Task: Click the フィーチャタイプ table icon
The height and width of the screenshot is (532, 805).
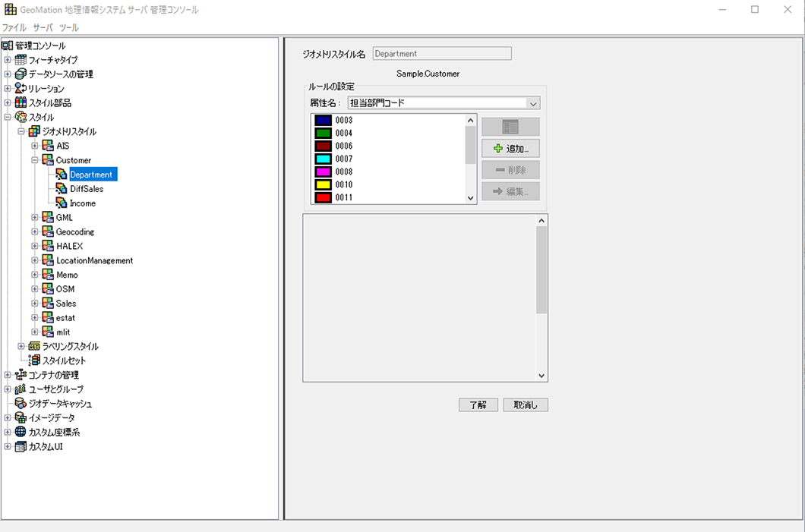Action: tap(21, 60)
